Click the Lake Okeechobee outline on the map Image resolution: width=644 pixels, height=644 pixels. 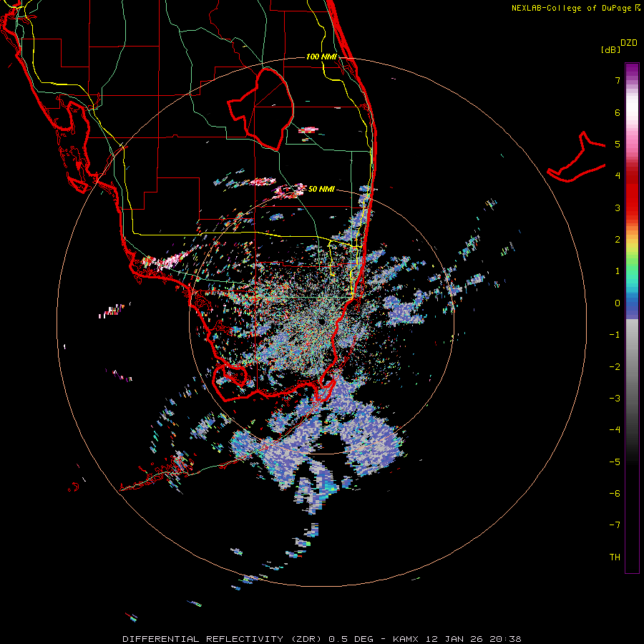point(261,109)
